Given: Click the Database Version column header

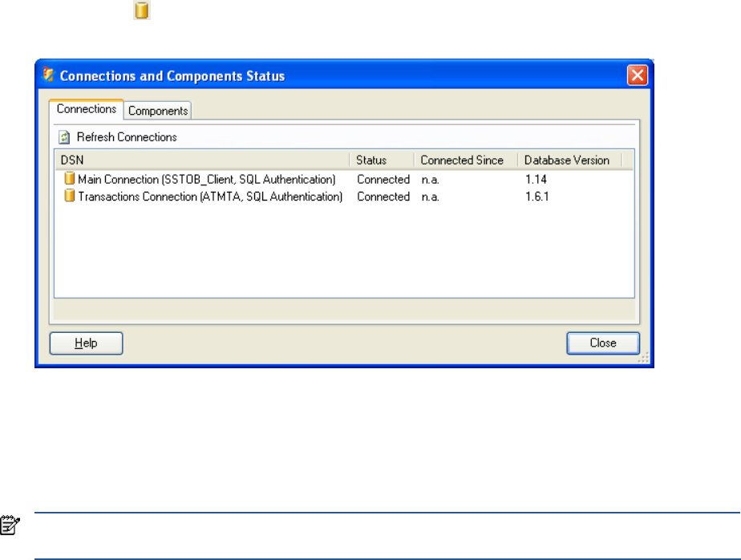Looking at the screenshot, I should pyautogui.click(x=567, y=160).
